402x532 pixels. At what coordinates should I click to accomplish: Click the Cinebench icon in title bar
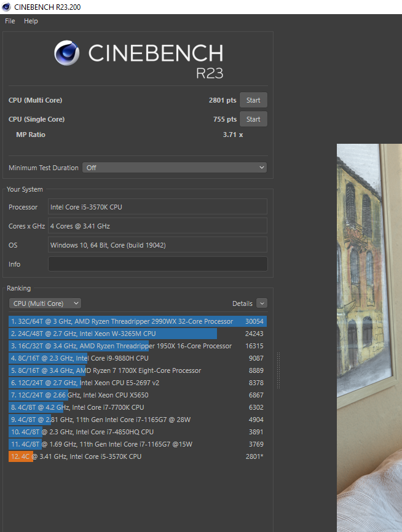pos(6,7)
